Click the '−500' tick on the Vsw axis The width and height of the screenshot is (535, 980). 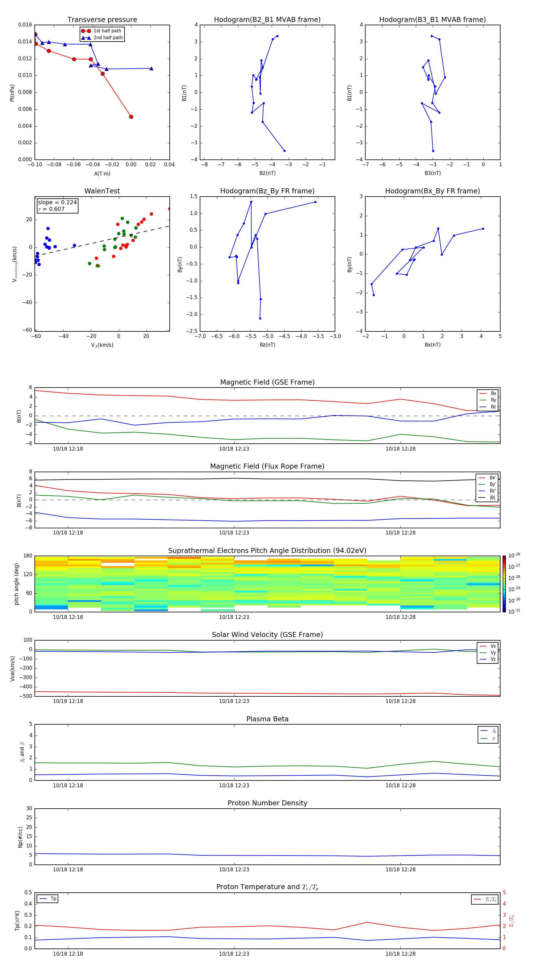pos(25,696)
